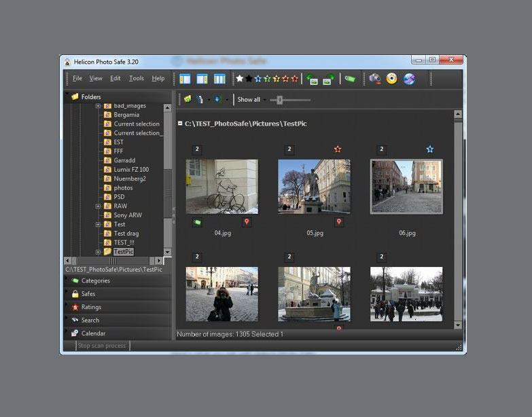The image size is (532, 417).
Task: Click the white star rating icon
Action: pyautogui.click(x=240, y=79)
